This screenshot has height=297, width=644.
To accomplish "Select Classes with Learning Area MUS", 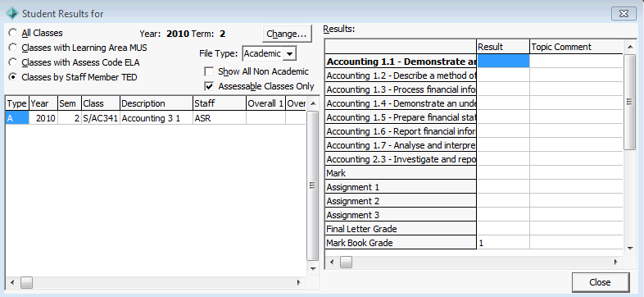I will click(13, 48).
